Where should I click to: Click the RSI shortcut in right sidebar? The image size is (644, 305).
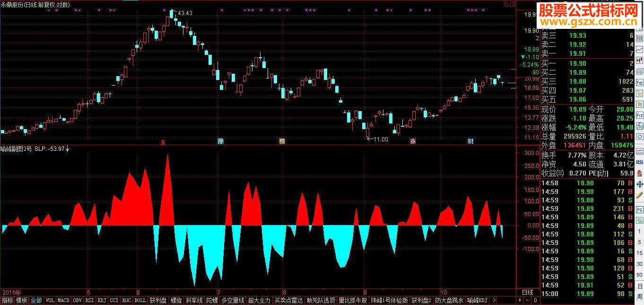click(x=640, y=162)
